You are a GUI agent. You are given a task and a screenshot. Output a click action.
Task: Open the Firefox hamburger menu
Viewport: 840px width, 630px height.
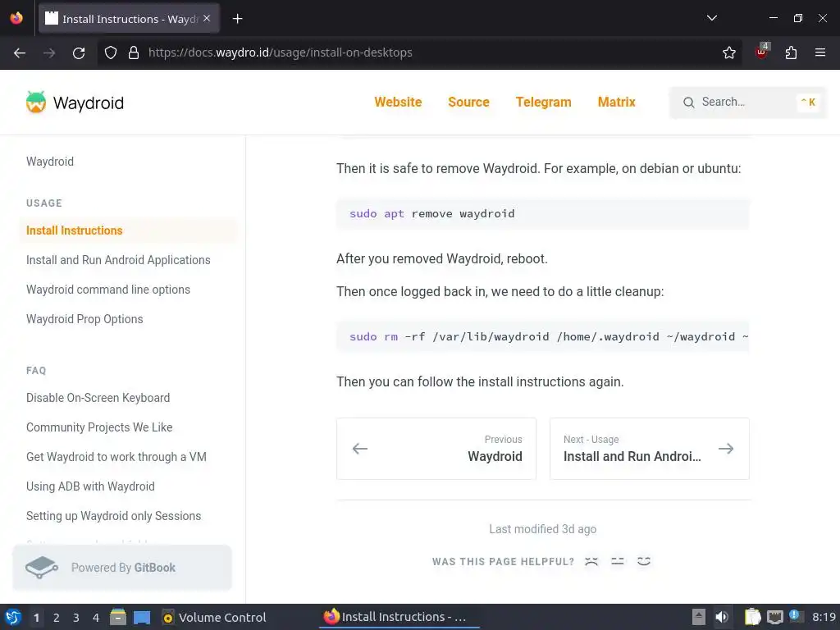click(819, 52)
